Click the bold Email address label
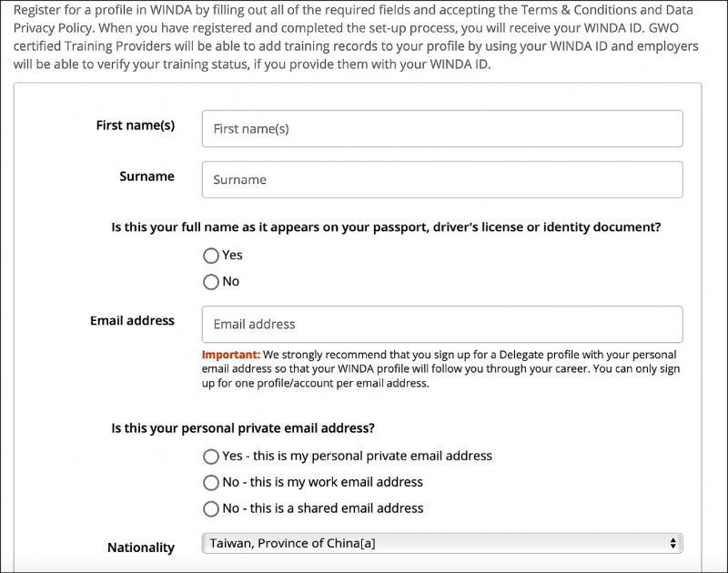Viewport: 728px width, 573px height. point(132,320)
